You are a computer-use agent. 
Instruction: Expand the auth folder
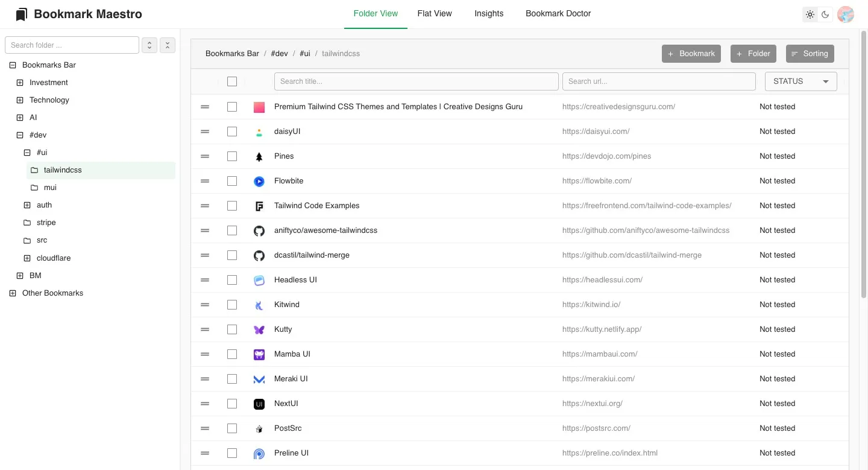pyautogui.click(x=27, y=205)
